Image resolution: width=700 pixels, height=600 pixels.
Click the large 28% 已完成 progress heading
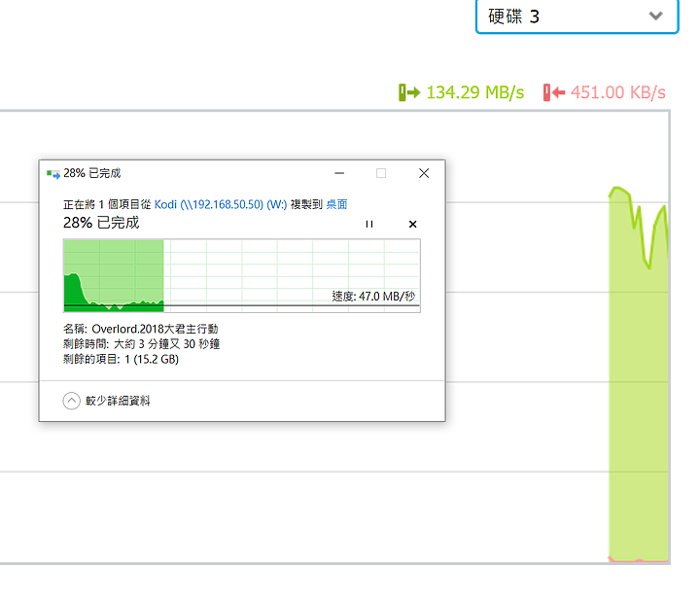click(x=101, y=223)
